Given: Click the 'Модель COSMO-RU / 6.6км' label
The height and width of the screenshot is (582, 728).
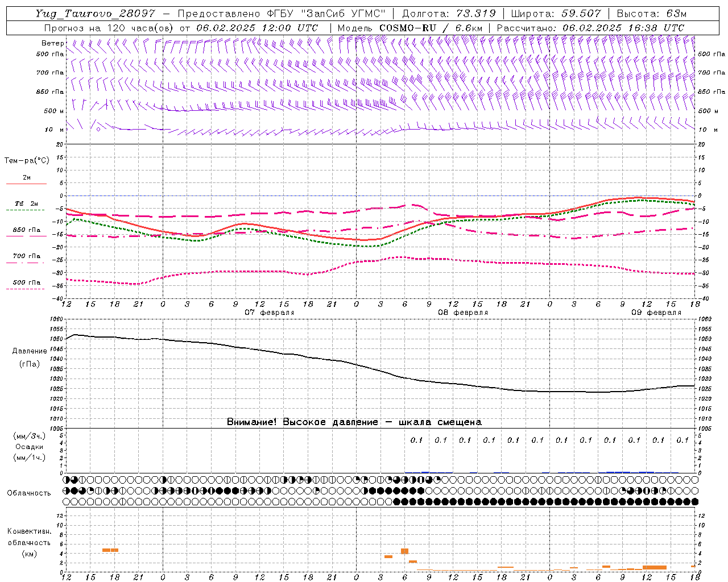Looking at the screenshot, I should pyautogui.click(x=410, y=28).
